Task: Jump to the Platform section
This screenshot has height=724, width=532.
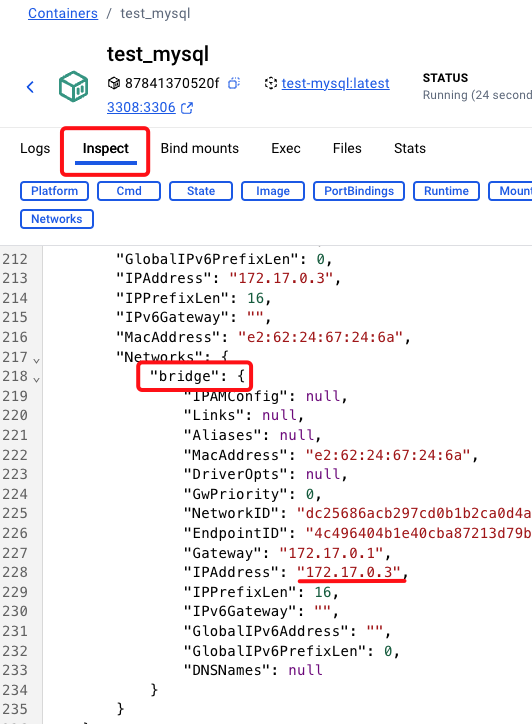Action: tap(54, 191)
